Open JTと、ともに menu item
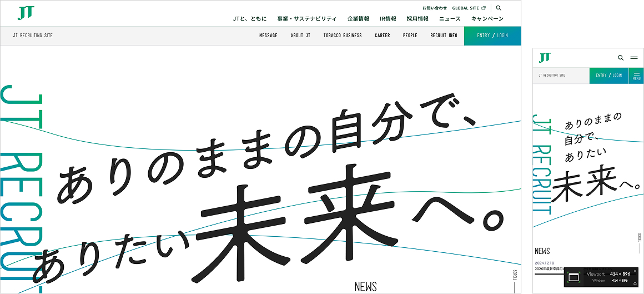 [x=250, y=18]
